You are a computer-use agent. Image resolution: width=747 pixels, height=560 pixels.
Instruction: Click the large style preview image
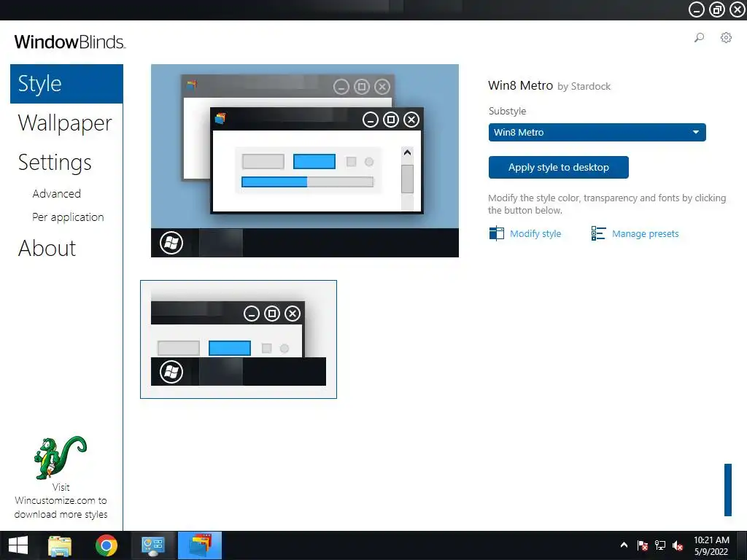point(305,161)
